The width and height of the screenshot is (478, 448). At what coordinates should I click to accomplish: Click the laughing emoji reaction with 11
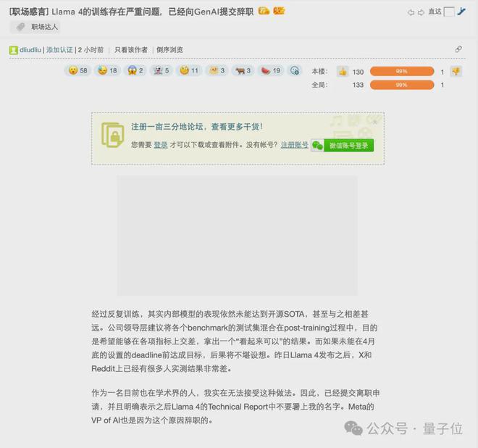pos(189,70)
